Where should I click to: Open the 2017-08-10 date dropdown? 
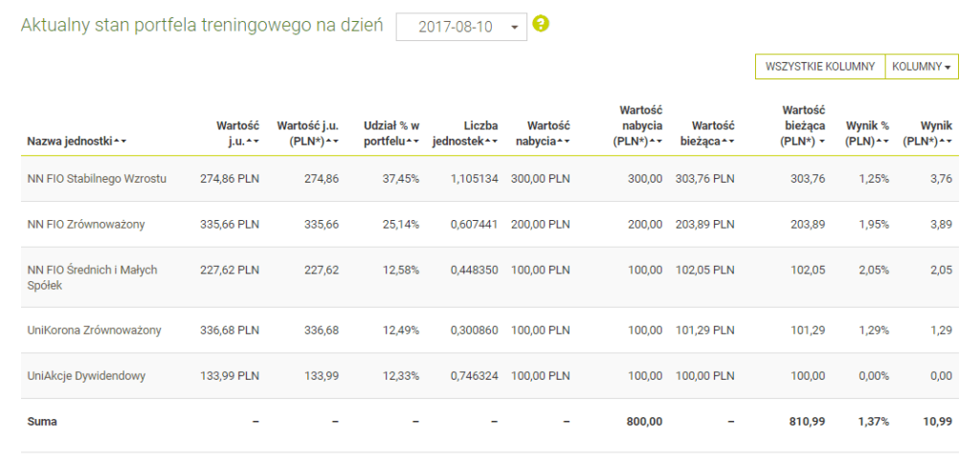(x=461, y=27)
